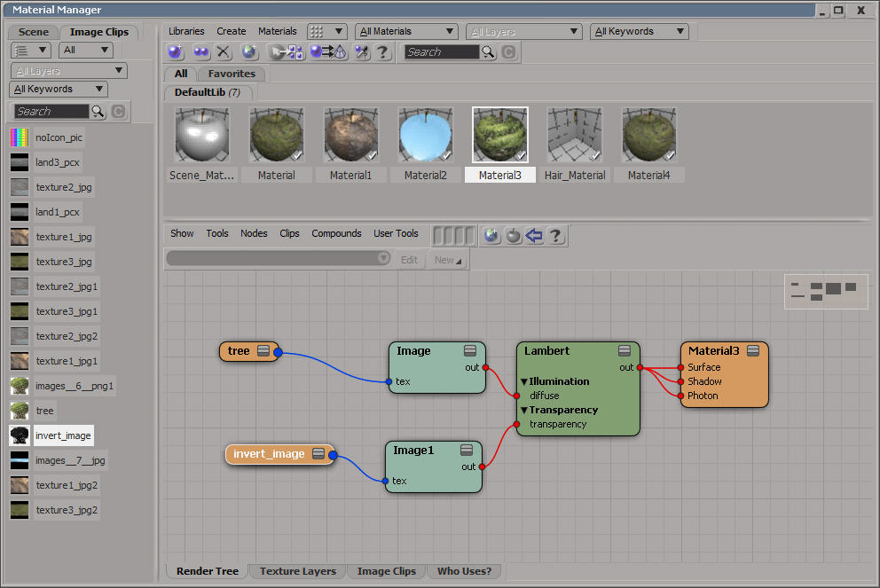Screen dimensions: 880x588
Task: Switch to the Image Clips tab
Action: (99, 31)
